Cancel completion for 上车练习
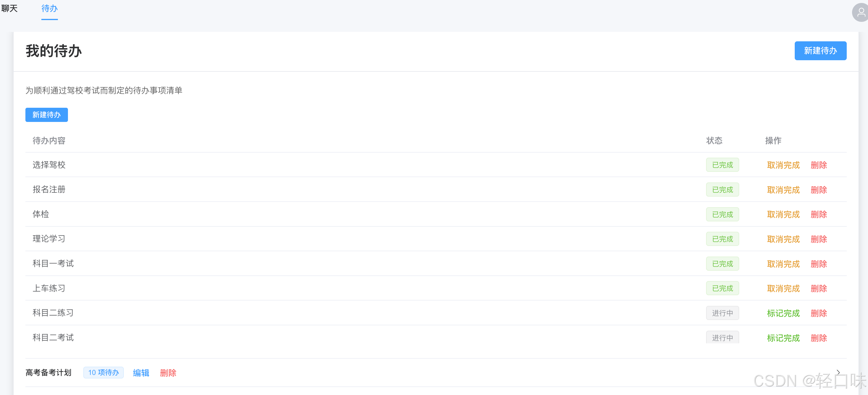 (x=783, y=289)
